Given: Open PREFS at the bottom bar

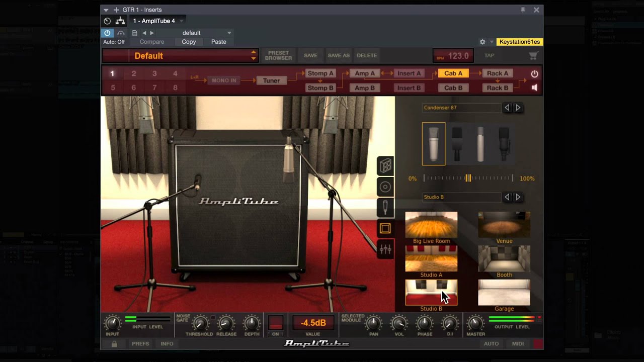Looking at the screenshot, I should (140, 344).
